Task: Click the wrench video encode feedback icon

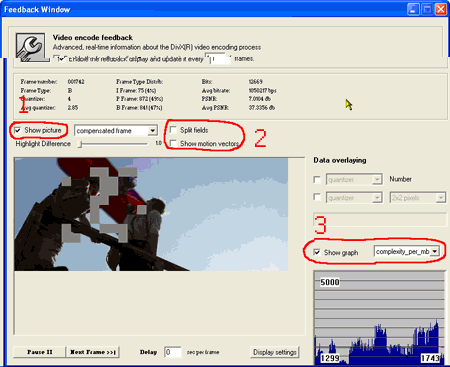Action: click(x=31, y=47)
